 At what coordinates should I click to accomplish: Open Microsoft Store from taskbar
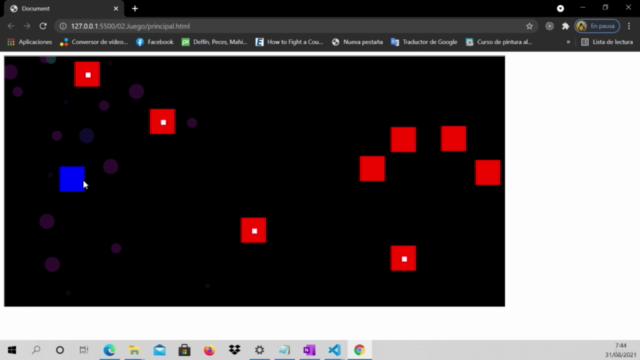click(x=184, y=350)
